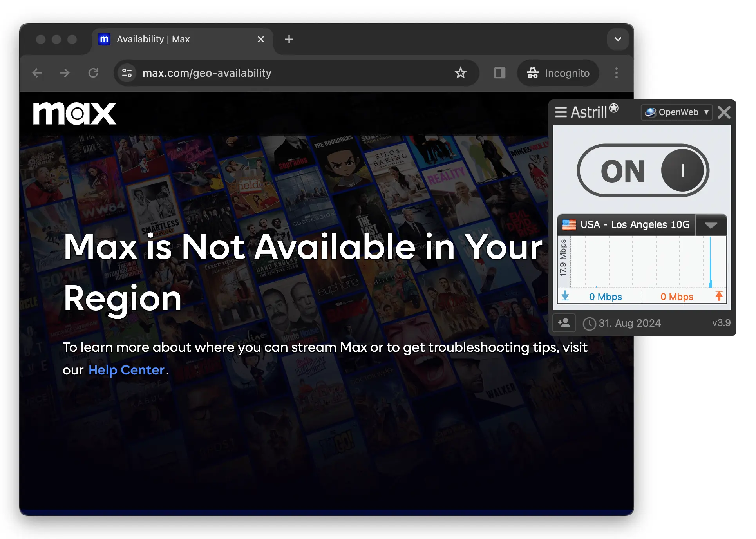Expand the tab search chevron
The image size is (756, 539).
(x=618, y=39)
